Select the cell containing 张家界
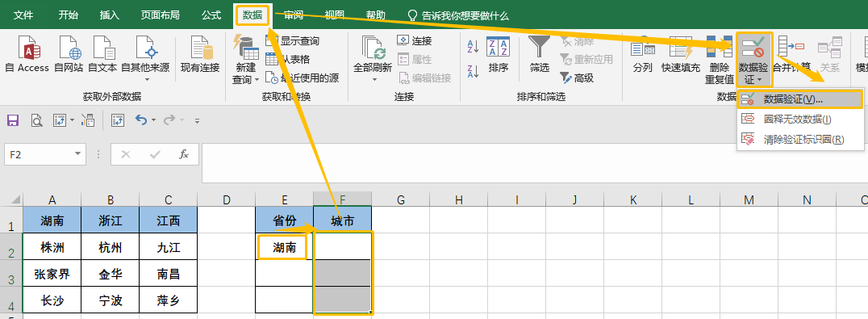This screenshot has height=319, width=868. [52, 274]
